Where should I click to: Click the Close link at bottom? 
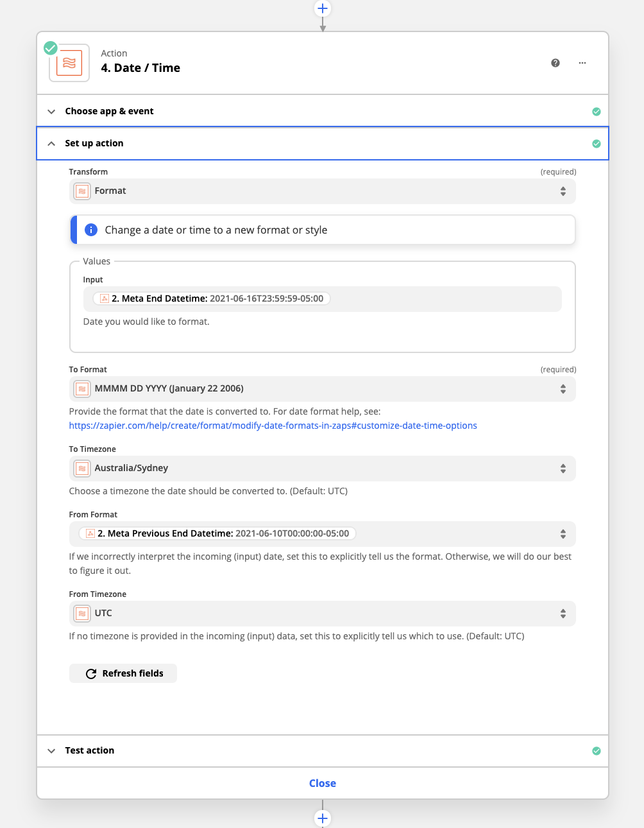323,783
